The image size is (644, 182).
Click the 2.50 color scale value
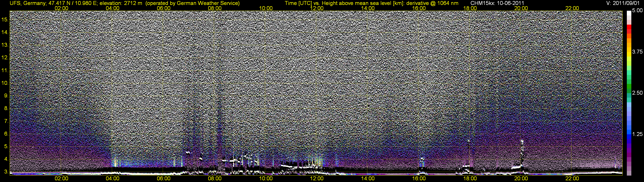pyautogui.click(x=637, y=93)
